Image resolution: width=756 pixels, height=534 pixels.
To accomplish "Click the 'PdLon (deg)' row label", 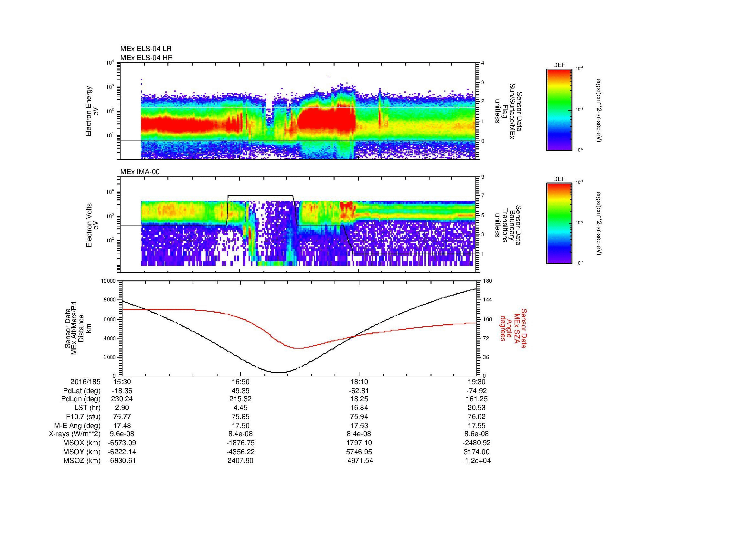I will coord(81,399).
